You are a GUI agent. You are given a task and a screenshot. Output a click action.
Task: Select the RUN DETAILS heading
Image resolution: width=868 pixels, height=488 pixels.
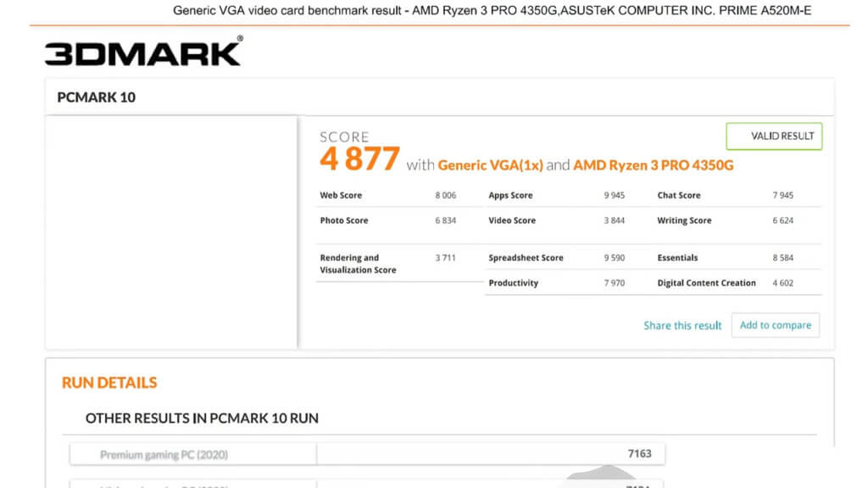(x=109, y=382)
